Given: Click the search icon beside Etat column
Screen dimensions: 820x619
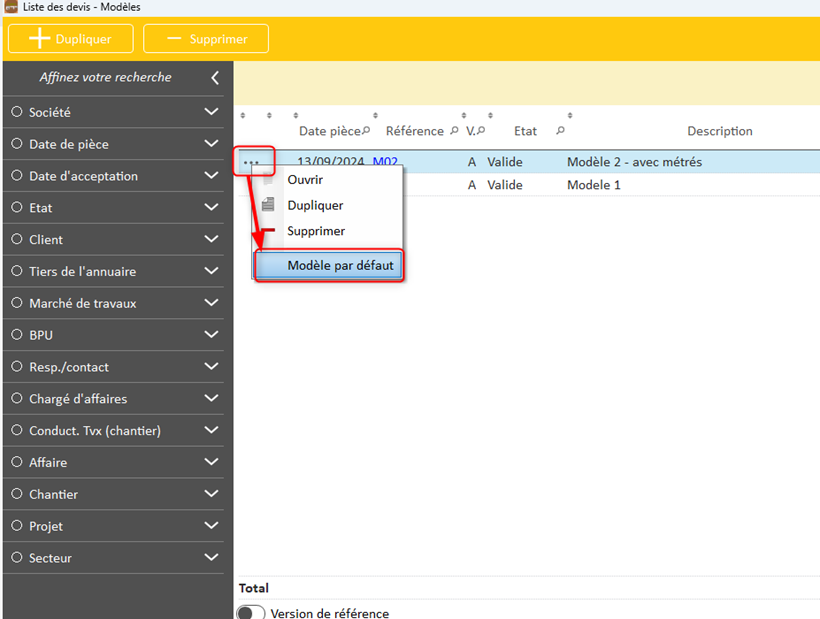Looking at the screenshot, I should (x=560, y=131).
